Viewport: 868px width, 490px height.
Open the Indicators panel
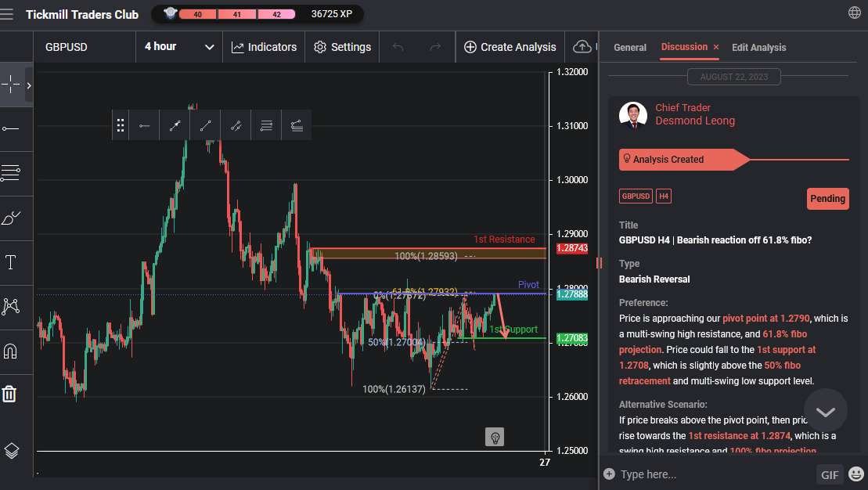[264, 47]
